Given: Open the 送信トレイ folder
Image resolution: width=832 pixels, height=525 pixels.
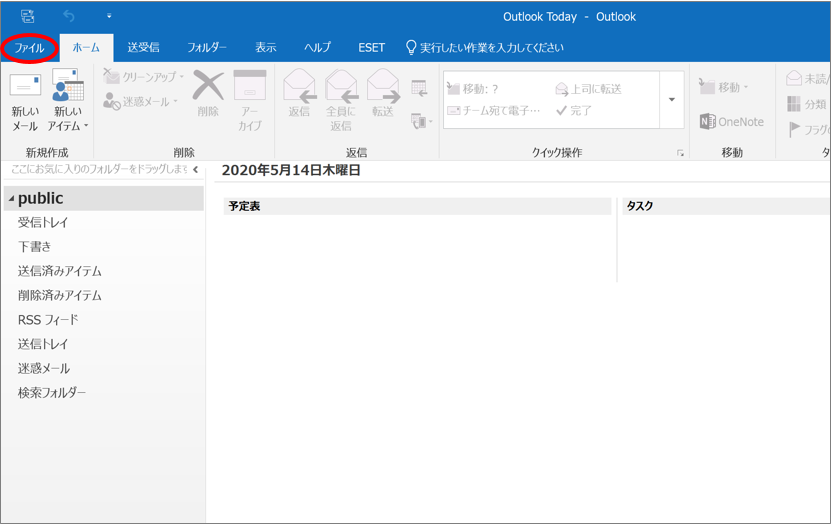Looking at the screenshot, I should (43, 344).
